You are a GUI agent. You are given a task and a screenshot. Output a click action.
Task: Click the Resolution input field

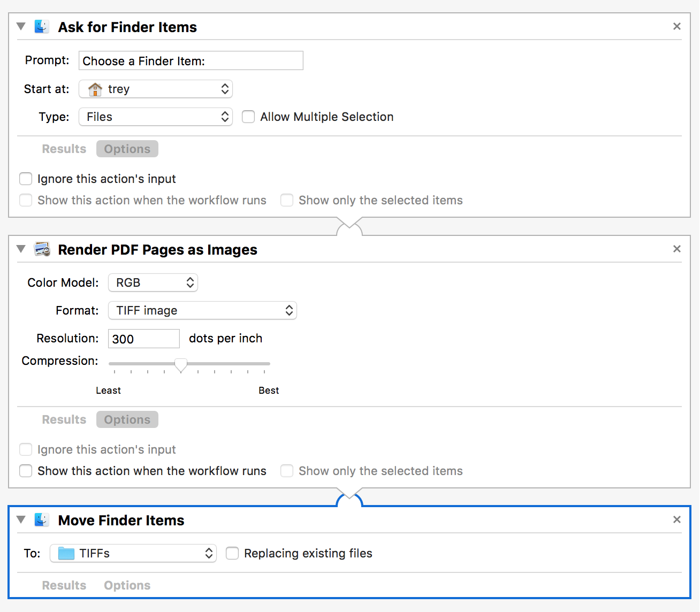pos(143,339)
